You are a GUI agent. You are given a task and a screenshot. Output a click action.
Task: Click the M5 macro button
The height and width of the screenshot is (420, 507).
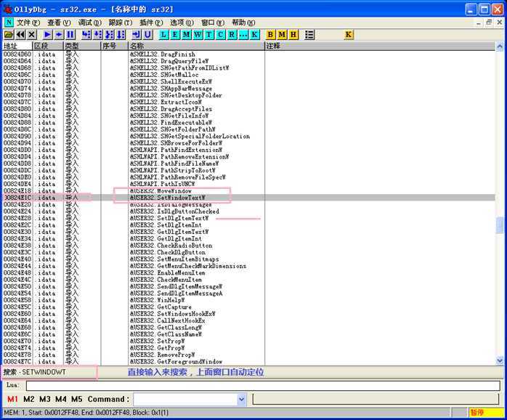[77, 399]
